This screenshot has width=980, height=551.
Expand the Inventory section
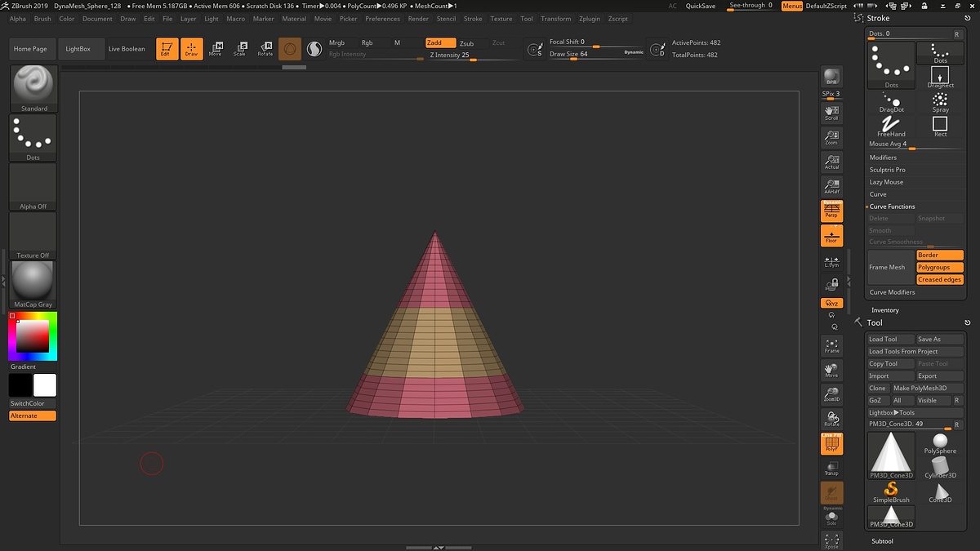click(884, 310)
